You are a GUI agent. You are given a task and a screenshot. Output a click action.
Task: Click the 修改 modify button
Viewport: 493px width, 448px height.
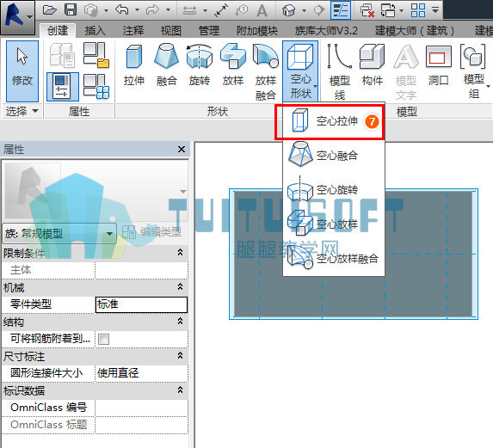(22, 71)
